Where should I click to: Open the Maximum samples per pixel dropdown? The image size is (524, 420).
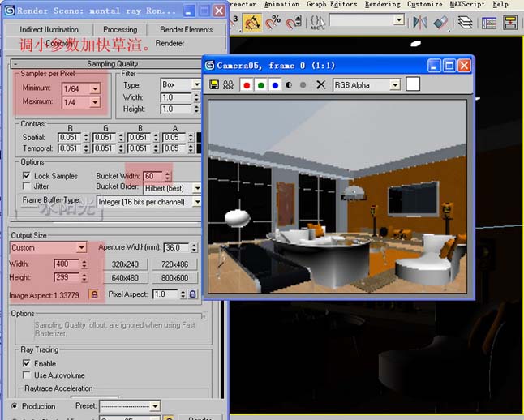point(95,102)
